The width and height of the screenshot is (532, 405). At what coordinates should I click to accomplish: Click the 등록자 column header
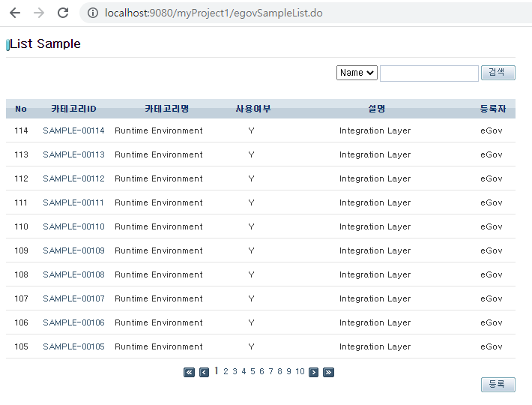point(492,109)
